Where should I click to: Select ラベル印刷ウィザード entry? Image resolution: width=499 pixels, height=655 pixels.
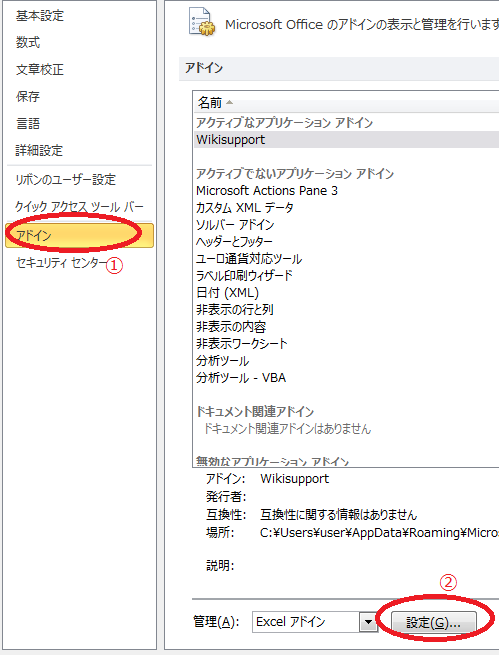click(x=244, y=276)
